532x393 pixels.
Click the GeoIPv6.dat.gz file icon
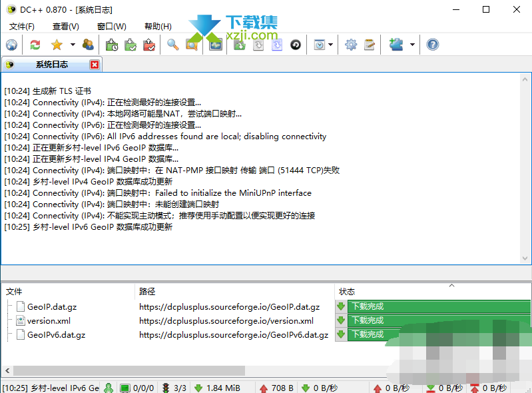pyautogui.click(x=21, y=335)
